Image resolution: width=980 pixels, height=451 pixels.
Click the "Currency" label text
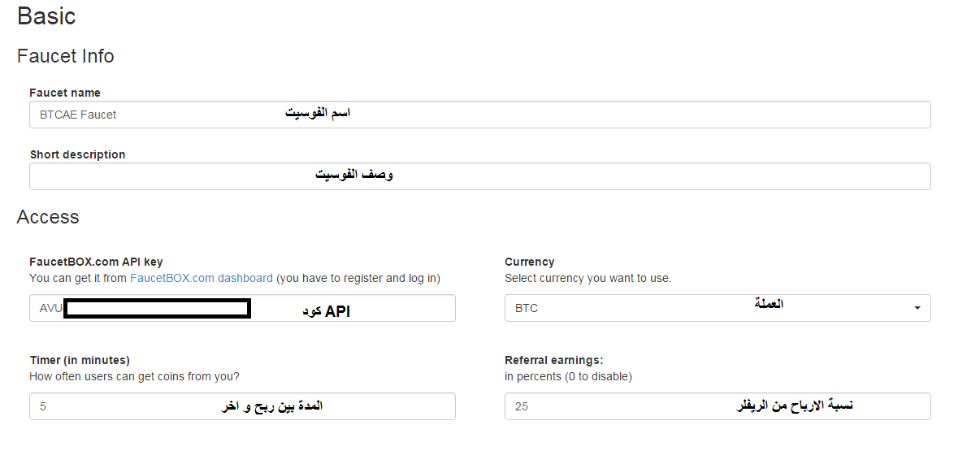pos(529,262)
